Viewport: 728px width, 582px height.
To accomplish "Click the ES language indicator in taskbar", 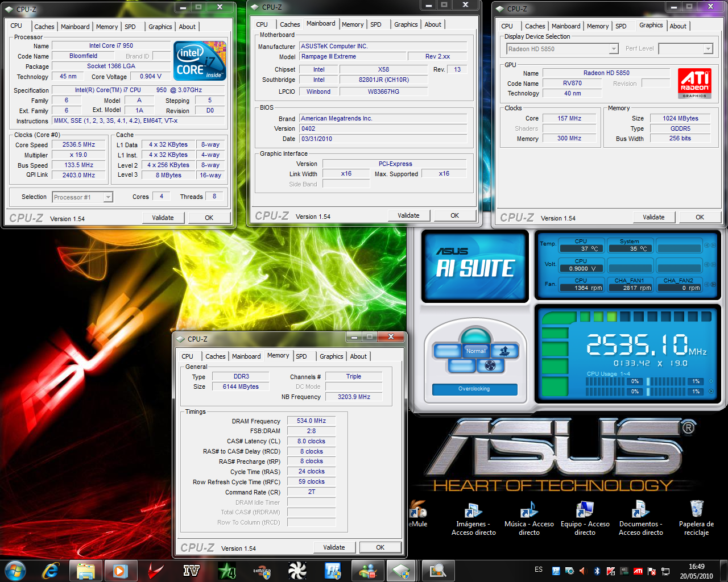I will pyautogui.click(x=539, y=569).
